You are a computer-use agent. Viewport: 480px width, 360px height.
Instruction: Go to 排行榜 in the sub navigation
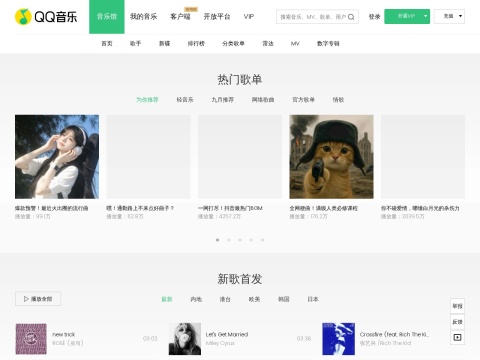point(196,43)
